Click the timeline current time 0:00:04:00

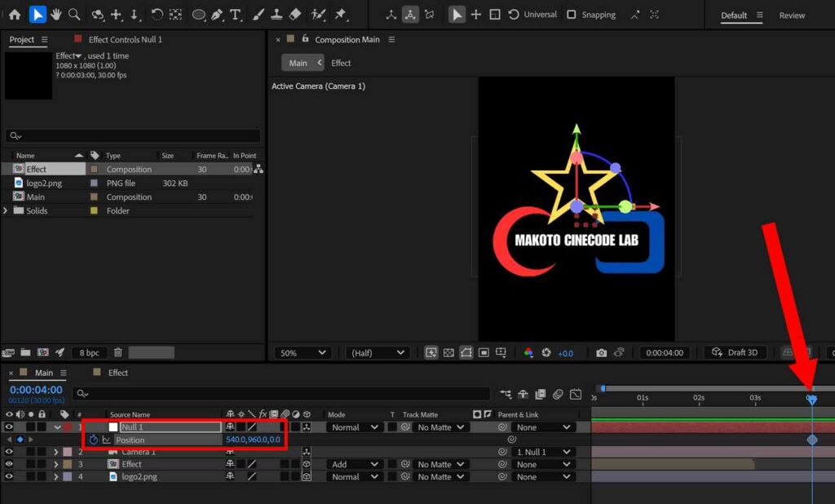(36, 390)
